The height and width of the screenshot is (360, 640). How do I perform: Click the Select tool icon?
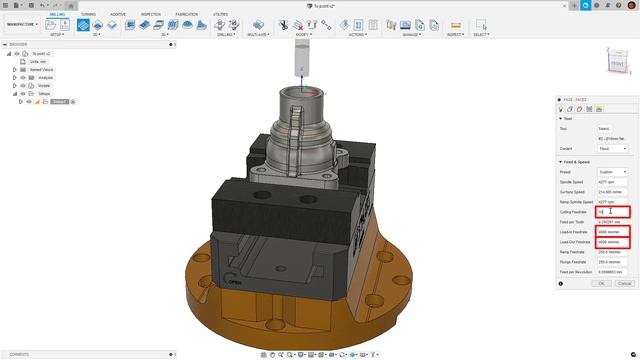pos(481,25)
